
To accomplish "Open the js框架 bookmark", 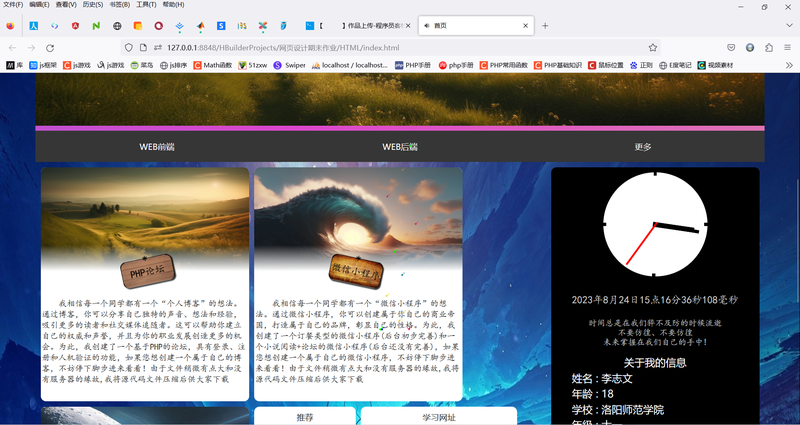I will click(43, 65).
